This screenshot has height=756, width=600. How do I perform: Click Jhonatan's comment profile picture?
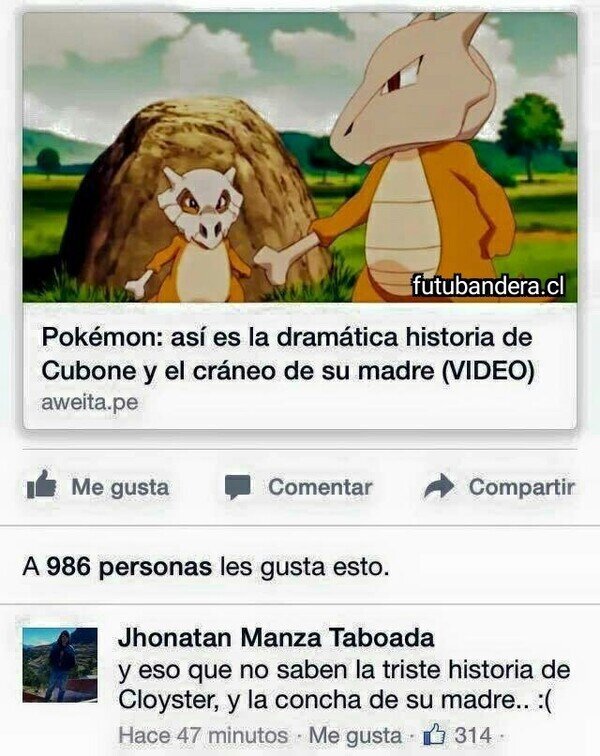click(x=60, y=664)
